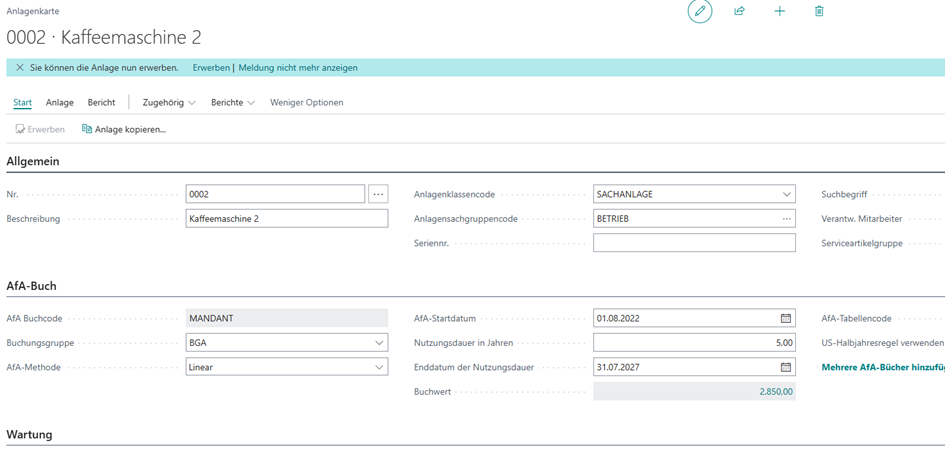Click the Erwerben link in notification
The height and width of the screenshot is (450, 945).
pyautogui.click(x=210, y=68)
